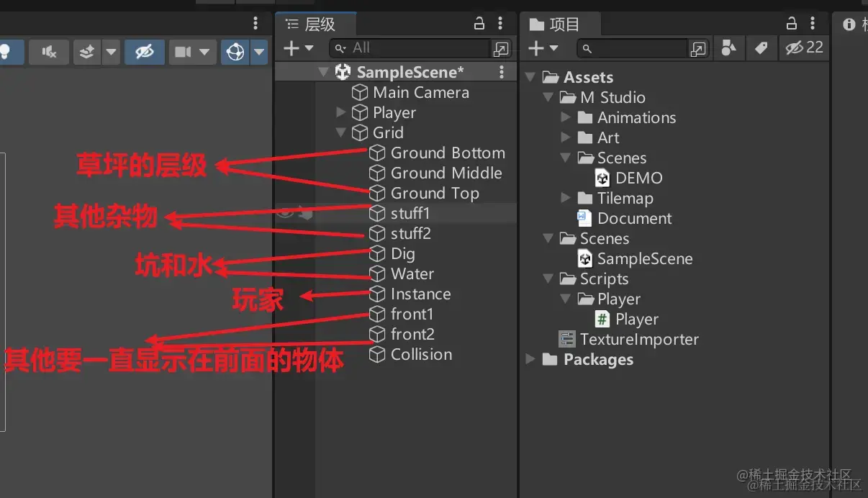868x498 pixels.
Task: Open the Hierarchy panel three-dot menu
Action: point(501,24)
